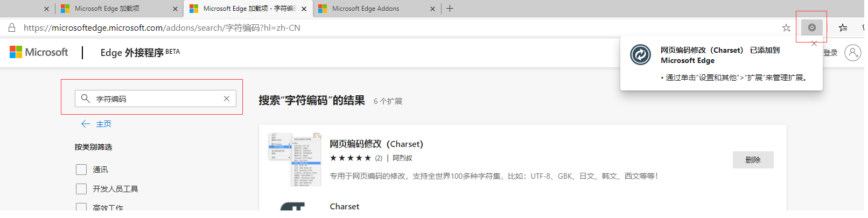Screen dimensions: 868x218
Task: Close the extension added notification popup
Action: [814, 44]
